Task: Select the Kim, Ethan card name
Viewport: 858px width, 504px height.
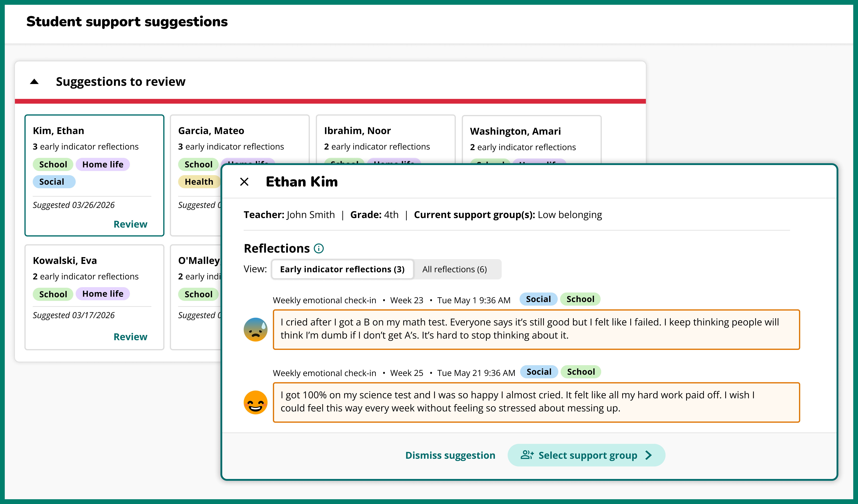Action: [x=59, y=131]
